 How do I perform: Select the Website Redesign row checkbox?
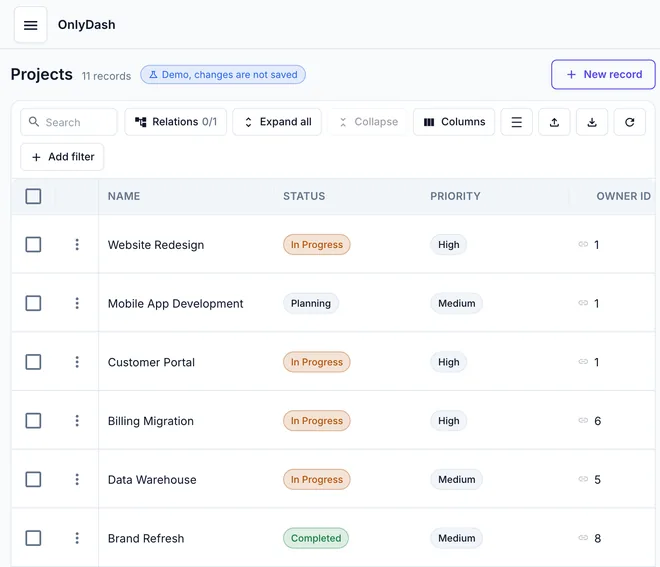[33, 245]
